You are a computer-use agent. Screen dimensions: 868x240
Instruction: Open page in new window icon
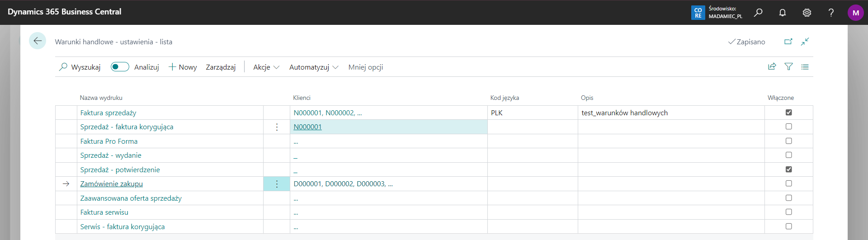pyautogui.click(x=788, y=42)
